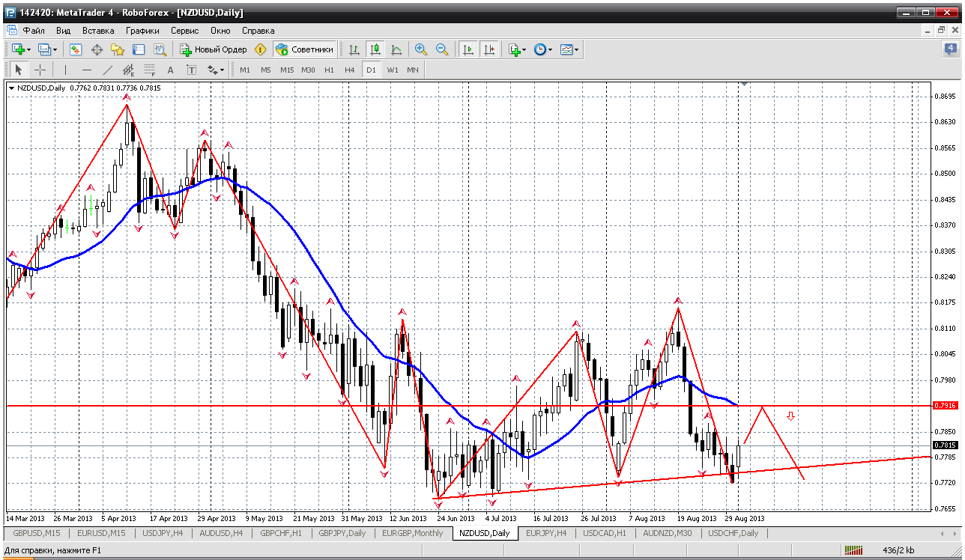Open the Сервис menu
Viewport: 965px width, 560px height.
click(184, 31)
